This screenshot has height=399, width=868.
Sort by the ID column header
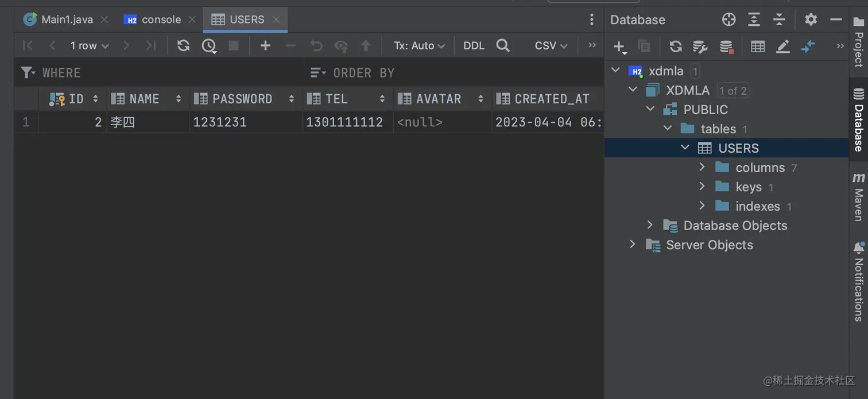pos(73,99)
